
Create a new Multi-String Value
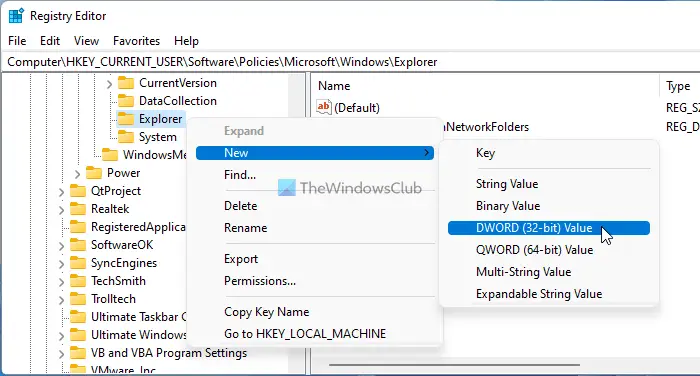tap(524, 272)
